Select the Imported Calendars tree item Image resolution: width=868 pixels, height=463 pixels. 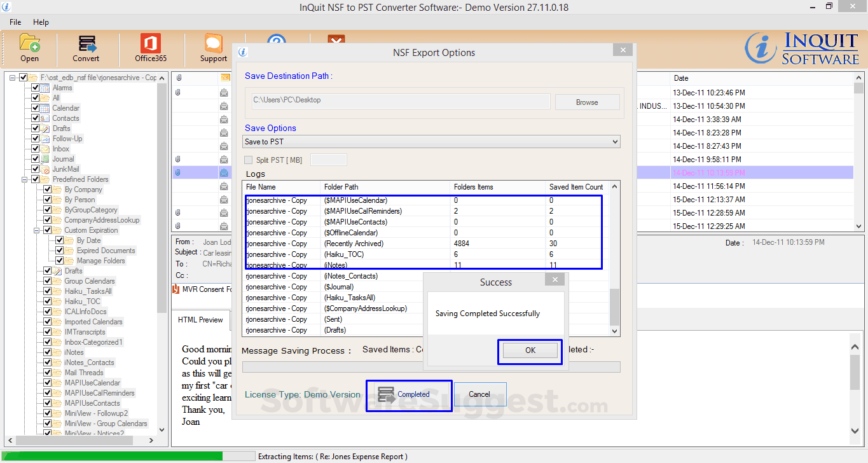click(93, 322)
